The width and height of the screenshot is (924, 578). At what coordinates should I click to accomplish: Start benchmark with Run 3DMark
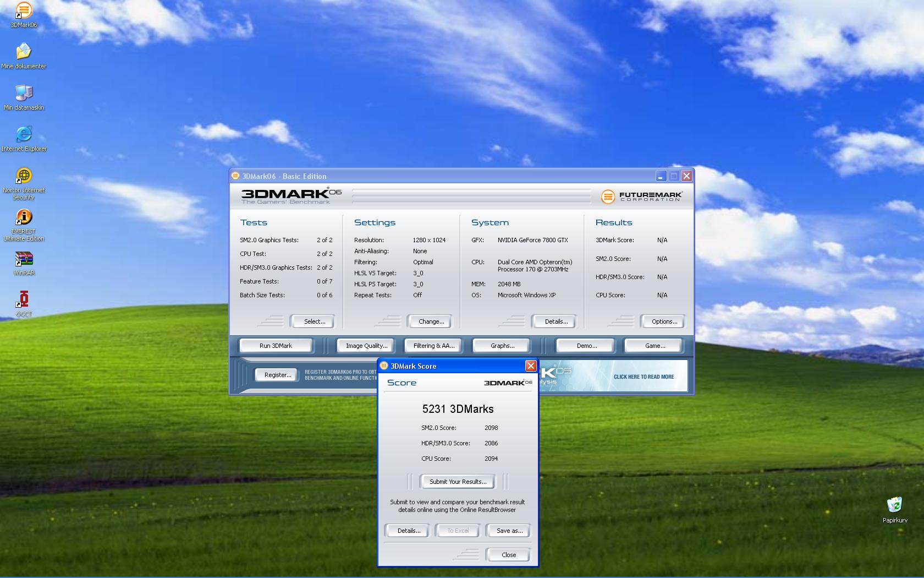point(276,346)
